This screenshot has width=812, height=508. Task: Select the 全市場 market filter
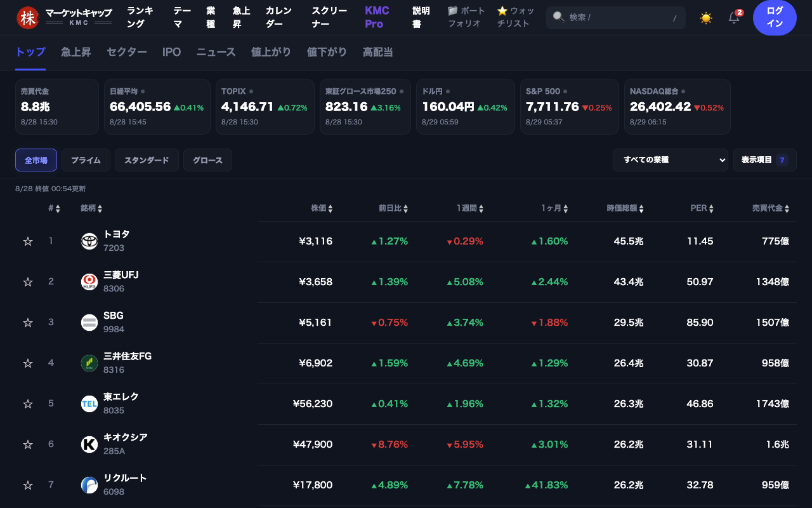click(36, 160)
